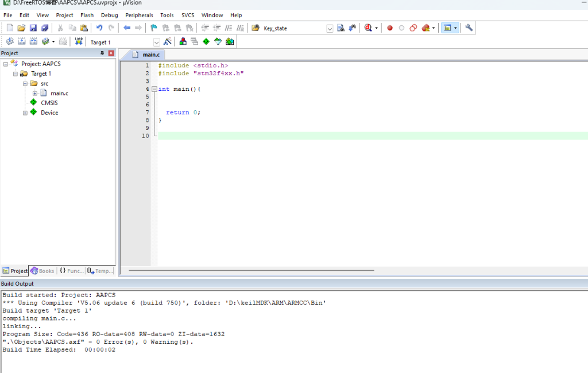Click the Undo arrow icon
The height and width of the screenshot is (373, 588).
(99, 28)
